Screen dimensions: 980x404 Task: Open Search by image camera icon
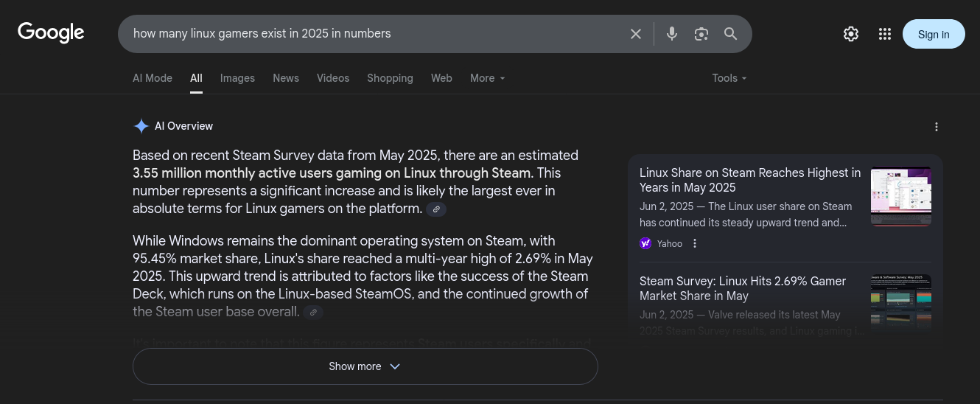click(701, 34)
